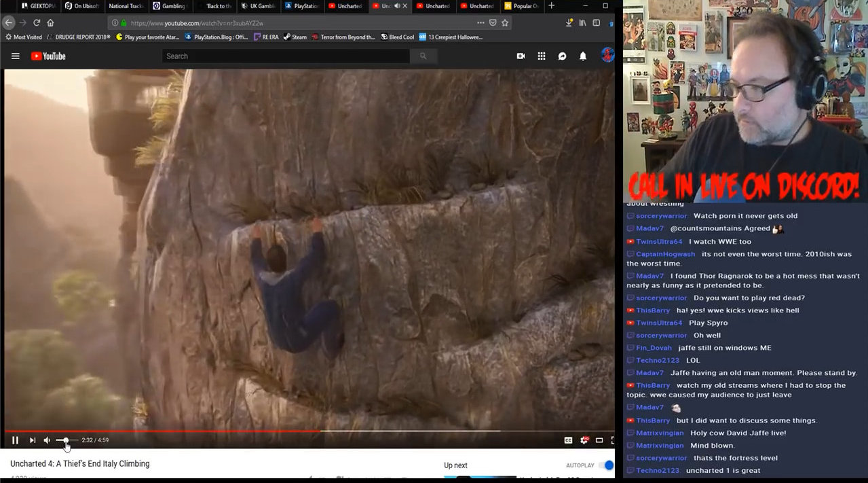Image resolution: width=868 pixels, height=483 pixels.
Task: Mute the video using the speaker icon
Action: [47, 440]
